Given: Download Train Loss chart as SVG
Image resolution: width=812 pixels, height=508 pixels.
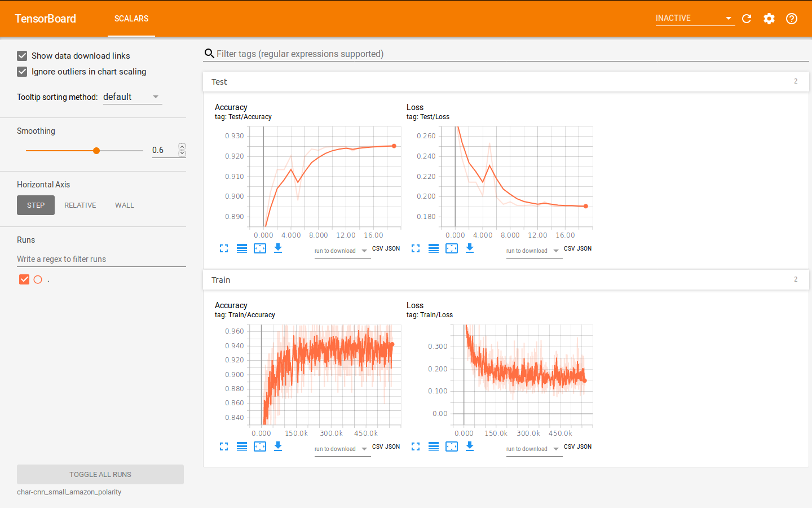Looking at the screenshot, I should pyautogui.click(x=470, y=446).
